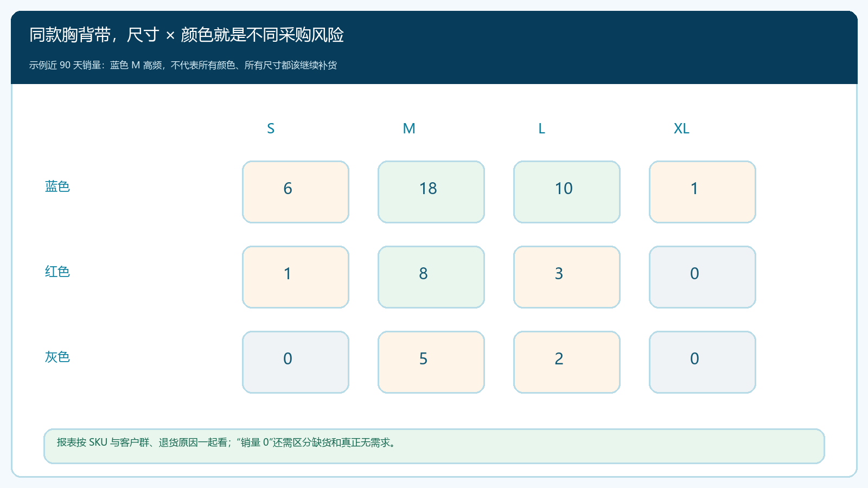Click the 蓝色 L cell showing 10

click(567, 192)
